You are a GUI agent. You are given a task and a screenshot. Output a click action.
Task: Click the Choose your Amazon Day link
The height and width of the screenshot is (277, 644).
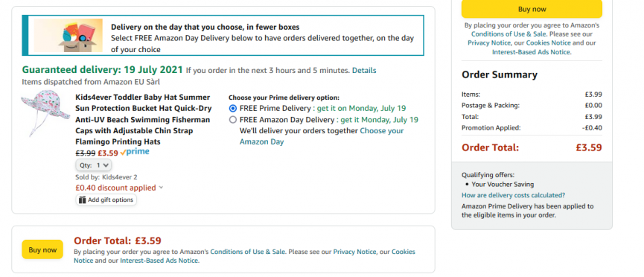coord(322,136)
